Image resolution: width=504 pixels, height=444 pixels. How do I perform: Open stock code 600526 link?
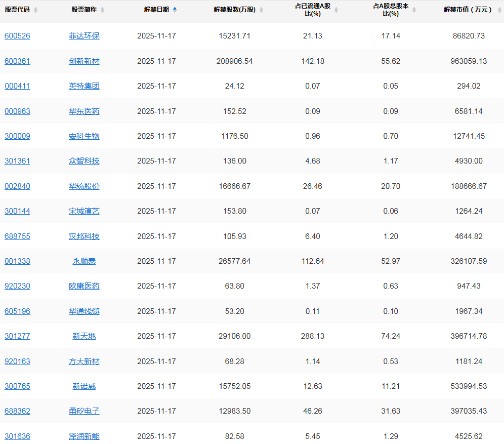[17, 36]
